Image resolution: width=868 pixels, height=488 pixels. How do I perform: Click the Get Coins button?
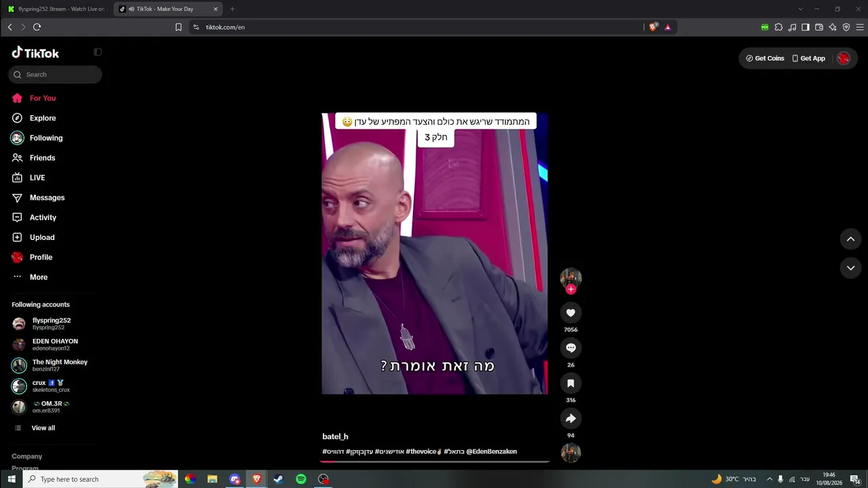(x=765, y=58)
